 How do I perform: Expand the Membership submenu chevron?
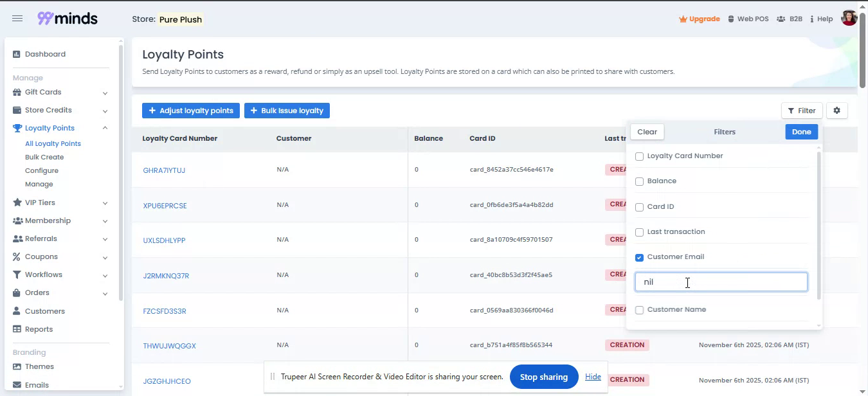[105, 222]
